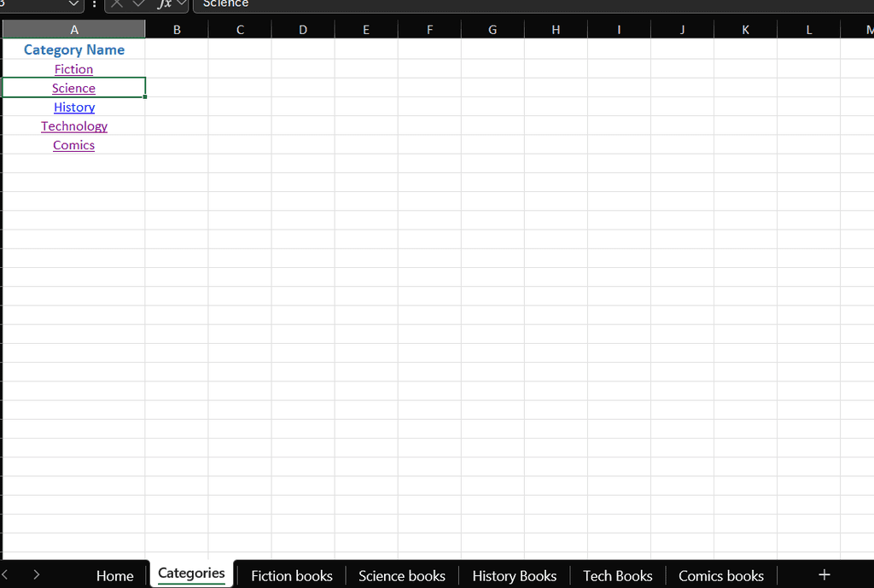Expand the Name Box dropdown
Image resolution: width=874 pixels, height=588 pixels.
pos(73,3)
